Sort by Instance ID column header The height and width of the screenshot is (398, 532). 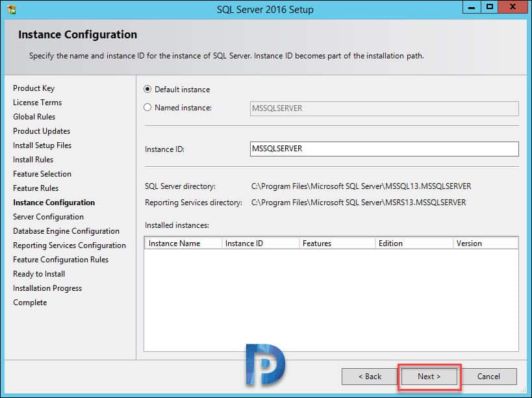point(260,243)
